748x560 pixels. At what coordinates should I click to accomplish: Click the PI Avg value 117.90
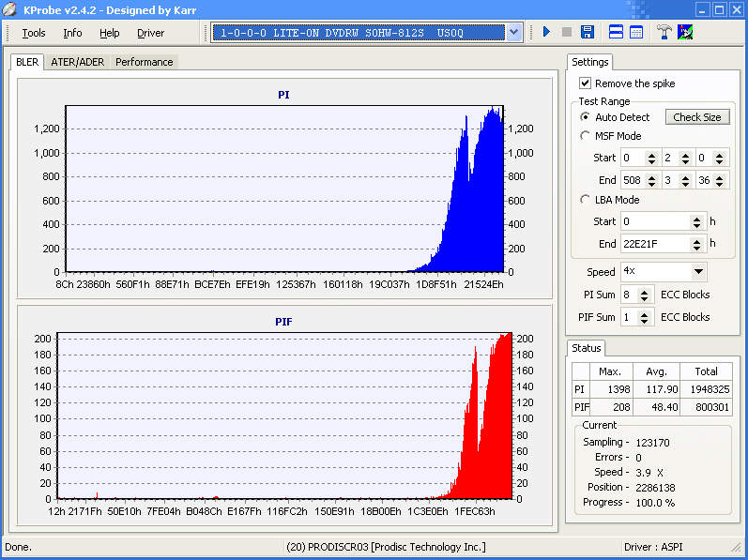(x=656, y=389)
